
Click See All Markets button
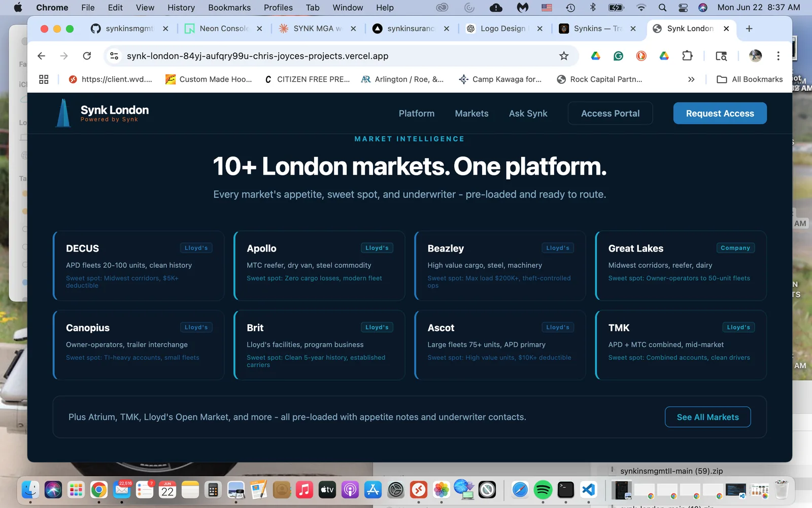(707, 417)
